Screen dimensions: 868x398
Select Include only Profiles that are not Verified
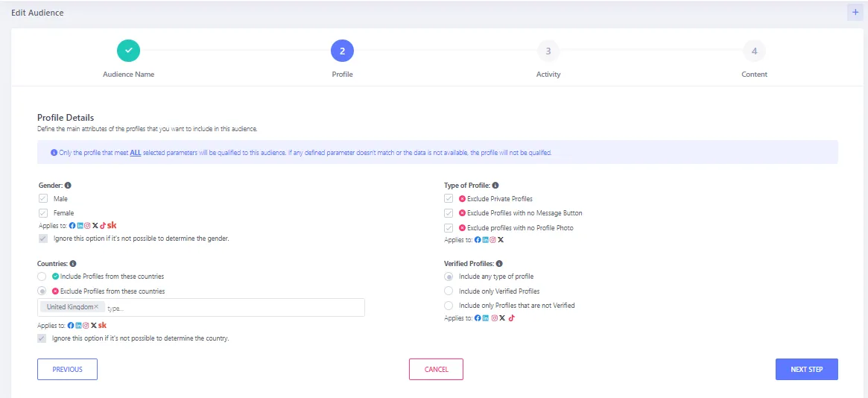tap(449, 305)
